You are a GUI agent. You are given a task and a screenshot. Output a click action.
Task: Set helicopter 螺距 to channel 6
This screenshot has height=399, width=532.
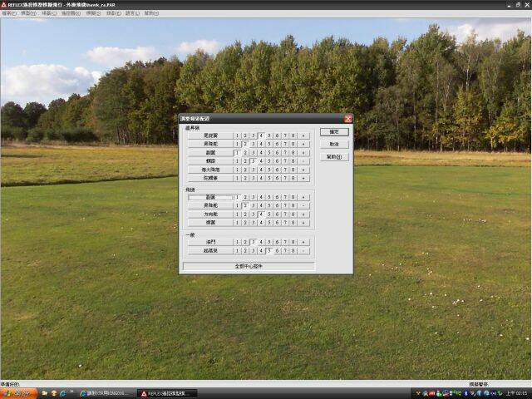(277, 160)
